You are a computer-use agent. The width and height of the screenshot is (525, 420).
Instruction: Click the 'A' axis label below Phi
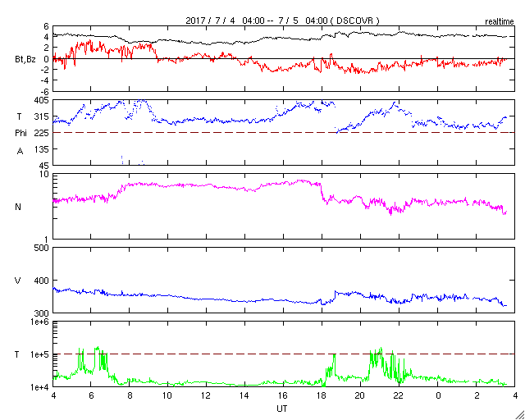20,152
